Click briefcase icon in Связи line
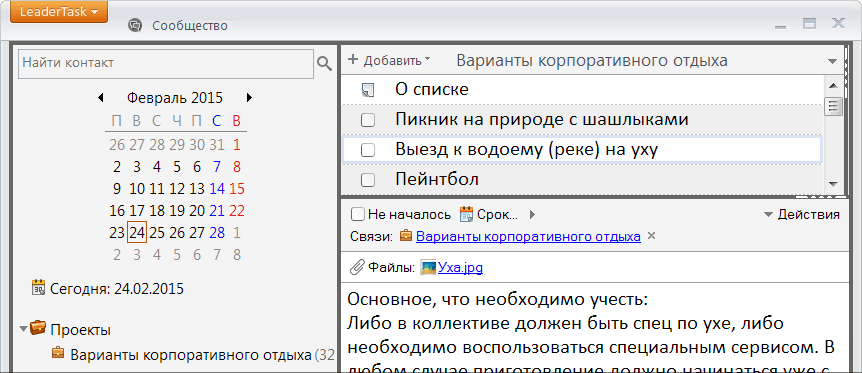 (406, 235)
